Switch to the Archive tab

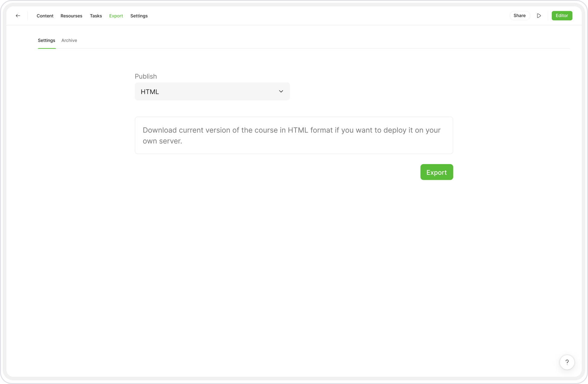click(69, 40)
